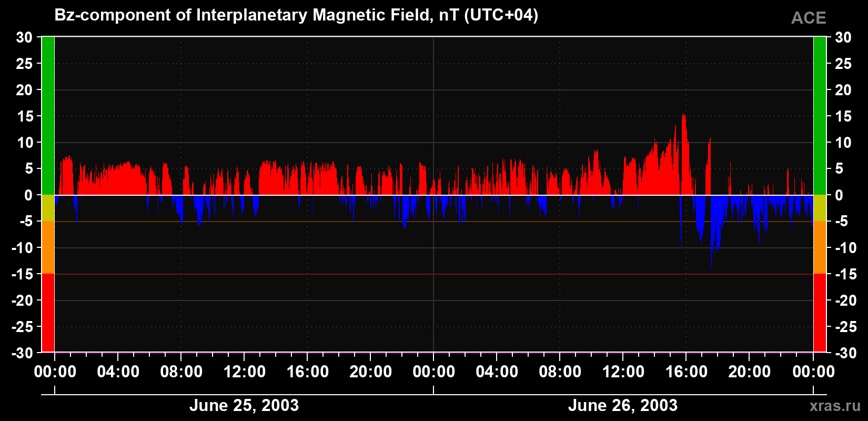Image resolution: width=868 pixels, height=421 pixels.
Task: Click the 04:00 time label for June 25
Action: click(x=118, y=372)
